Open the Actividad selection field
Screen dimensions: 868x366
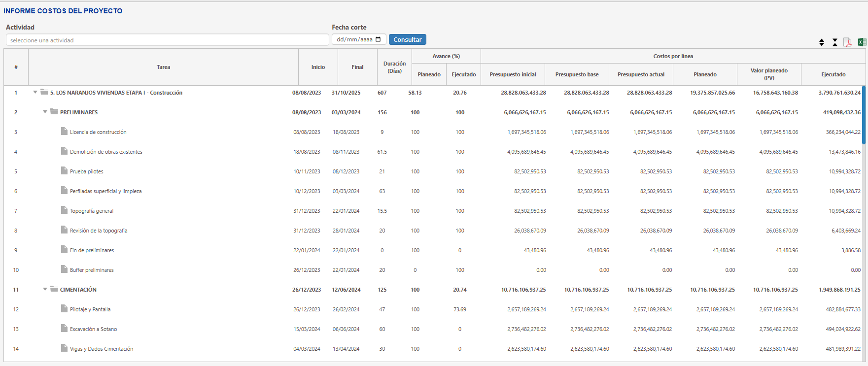pos(168,40)
